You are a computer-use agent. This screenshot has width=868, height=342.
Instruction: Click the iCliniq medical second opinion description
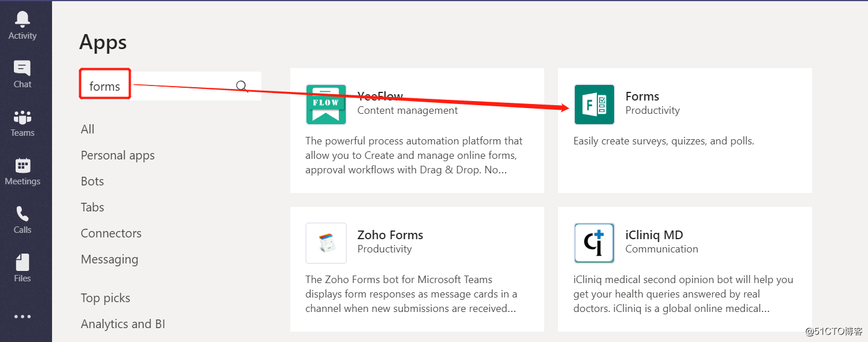pyautogui.click(x=683, y=294)
